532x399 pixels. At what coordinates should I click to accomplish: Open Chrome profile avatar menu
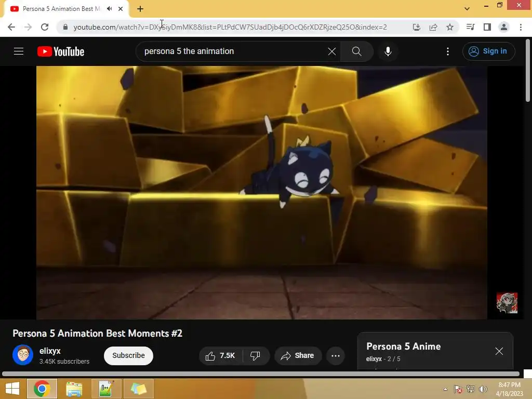pyautogui.click(x=504, y=27)
